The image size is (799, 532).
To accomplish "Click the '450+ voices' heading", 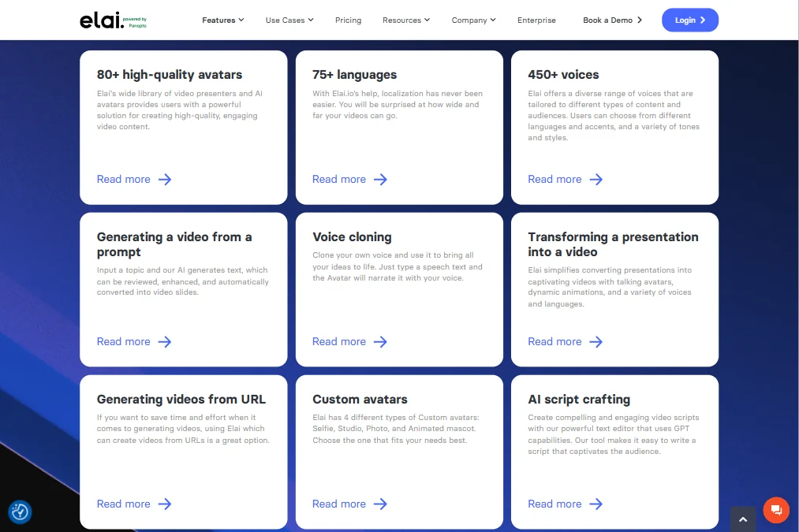I will coord(563,75).
